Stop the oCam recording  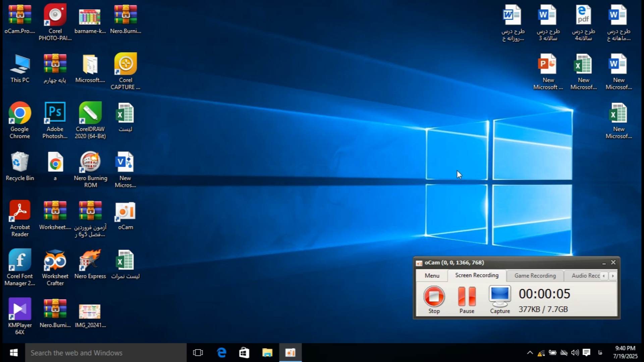click(434, 297)
